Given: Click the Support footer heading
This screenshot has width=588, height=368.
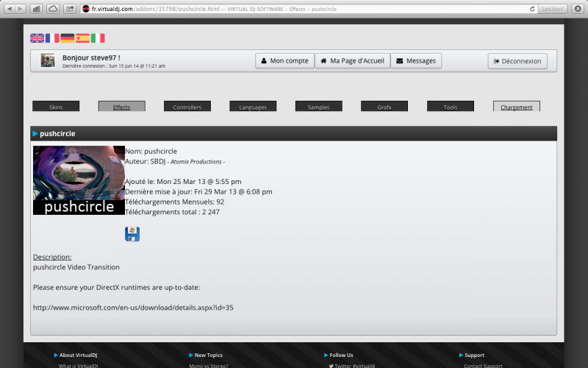Looking at the screenshot, I should coord(474,355).
